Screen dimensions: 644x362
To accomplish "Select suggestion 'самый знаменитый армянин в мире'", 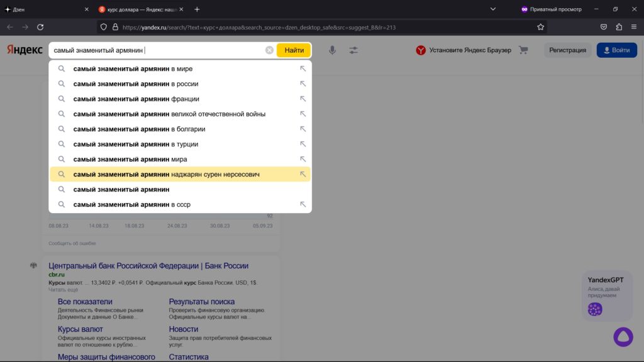I will (180, 69).
